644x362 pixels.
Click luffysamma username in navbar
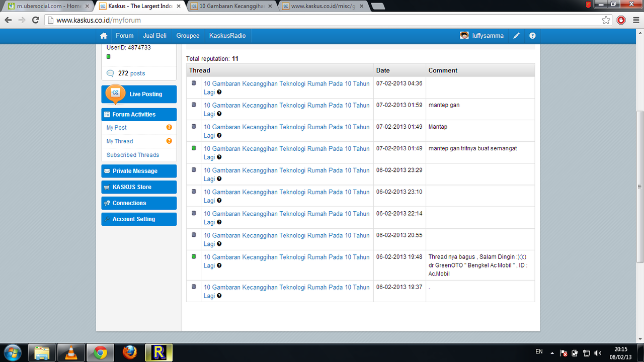pos(488,36)
